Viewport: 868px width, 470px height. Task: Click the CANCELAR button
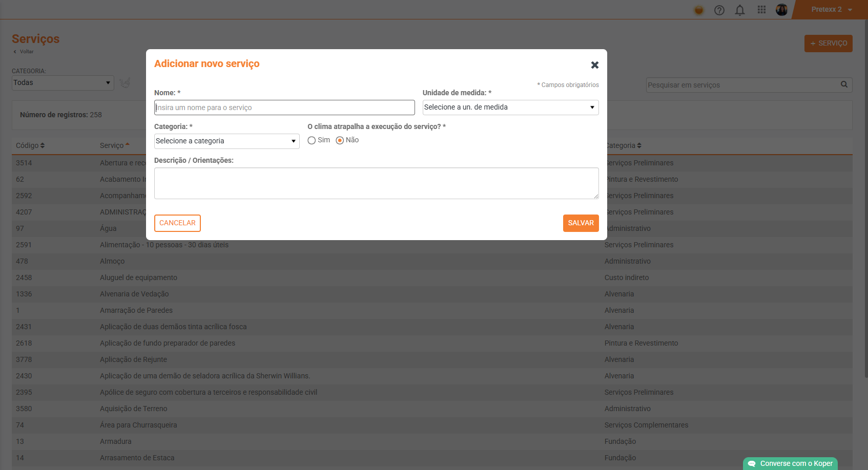click(177, 223)
